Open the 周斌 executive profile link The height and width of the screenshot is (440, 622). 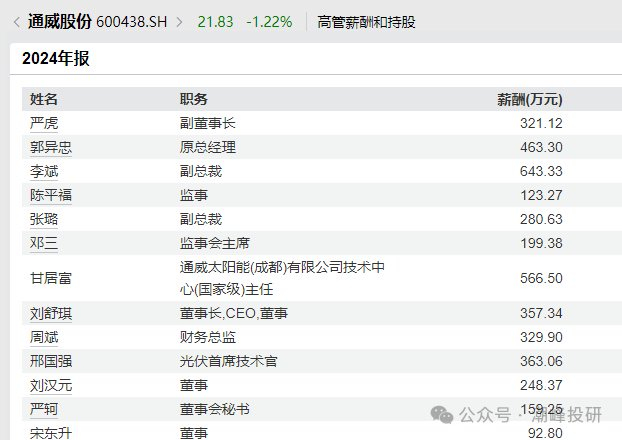[x=44, y=337]
